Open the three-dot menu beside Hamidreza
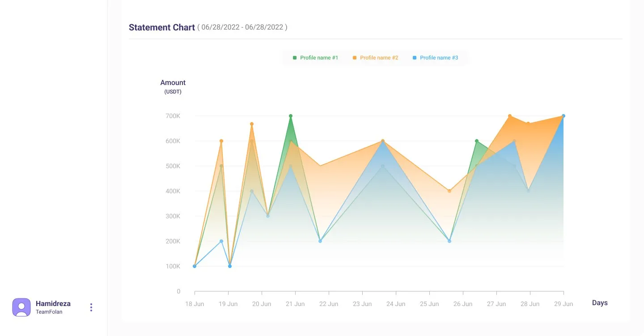This screenshot has width=644, height=336. [91, 307]
